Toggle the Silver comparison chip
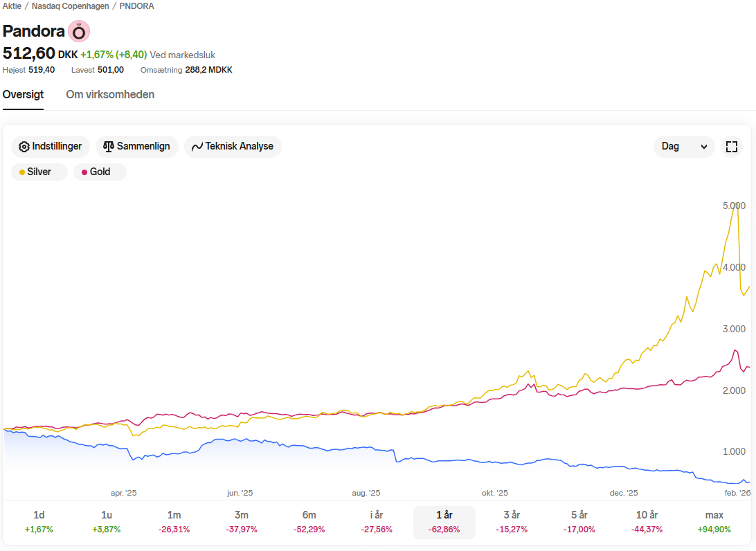The height and width of the screenshot is (551, 756). click(39, 172)
